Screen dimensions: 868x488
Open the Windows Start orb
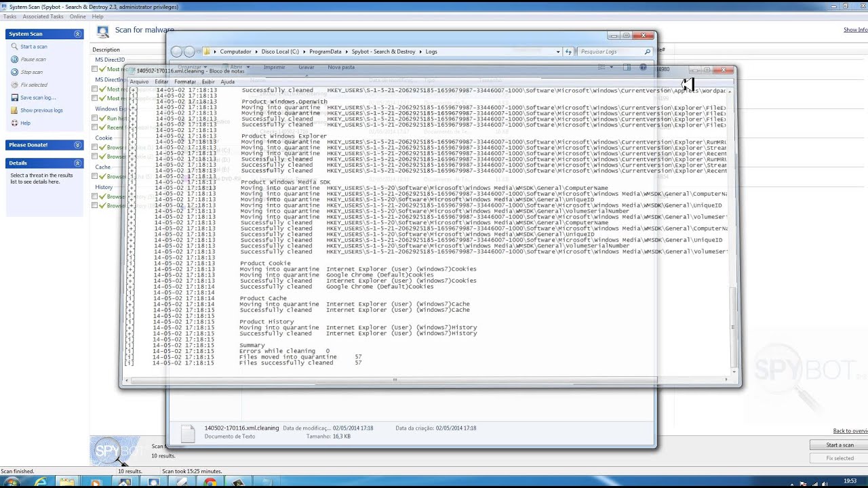coord(12,482)
